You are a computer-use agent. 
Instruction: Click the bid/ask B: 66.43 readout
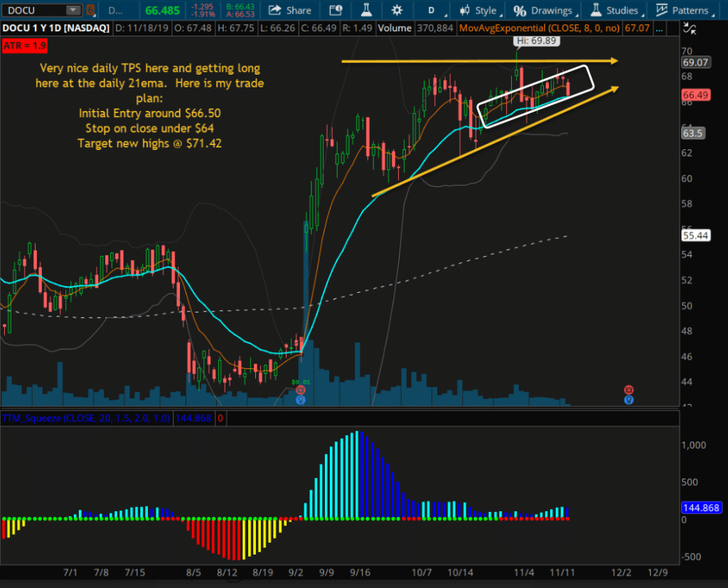pos(240,6)
